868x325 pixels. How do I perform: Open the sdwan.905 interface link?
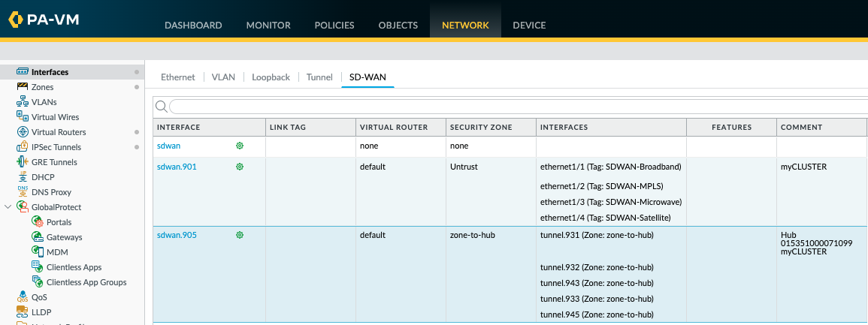tap(177, 235)
